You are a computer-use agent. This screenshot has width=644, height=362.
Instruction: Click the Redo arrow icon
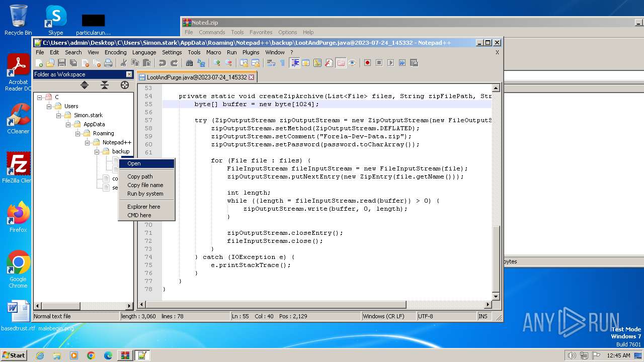pos(174,63)
